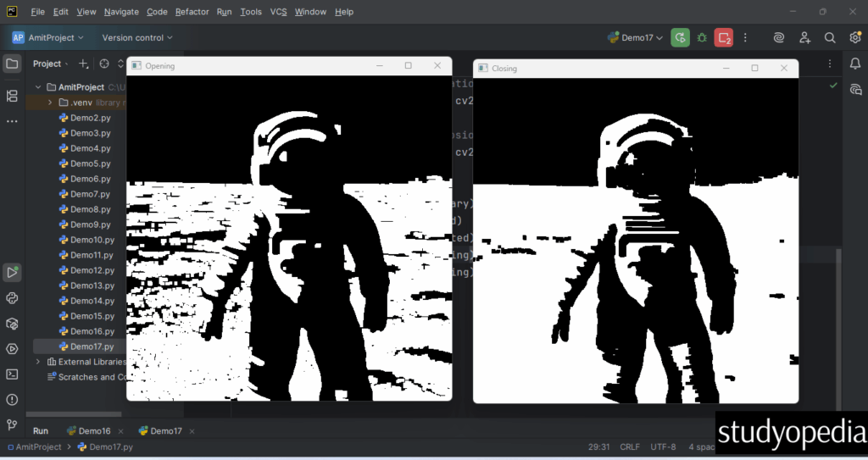
Task: Open the Project view selector dropdown
Action: click(50, 64)
